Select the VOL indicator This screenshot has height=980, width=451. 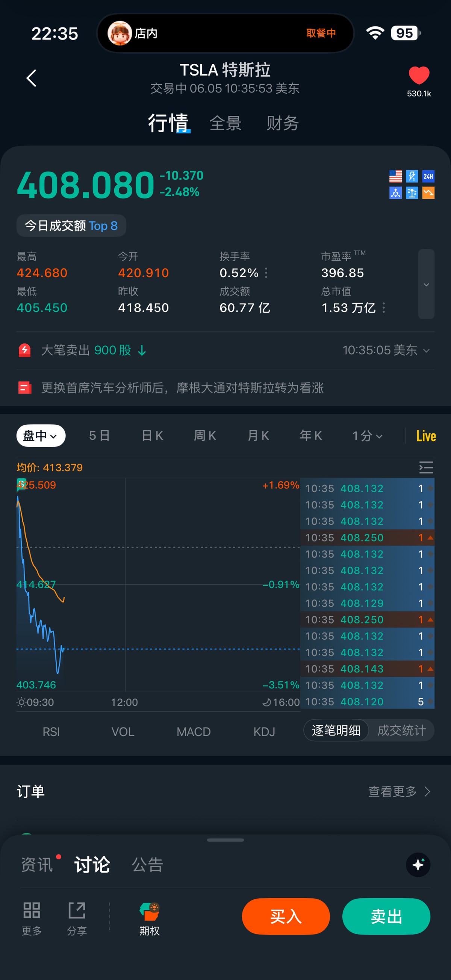click(123, 732)
